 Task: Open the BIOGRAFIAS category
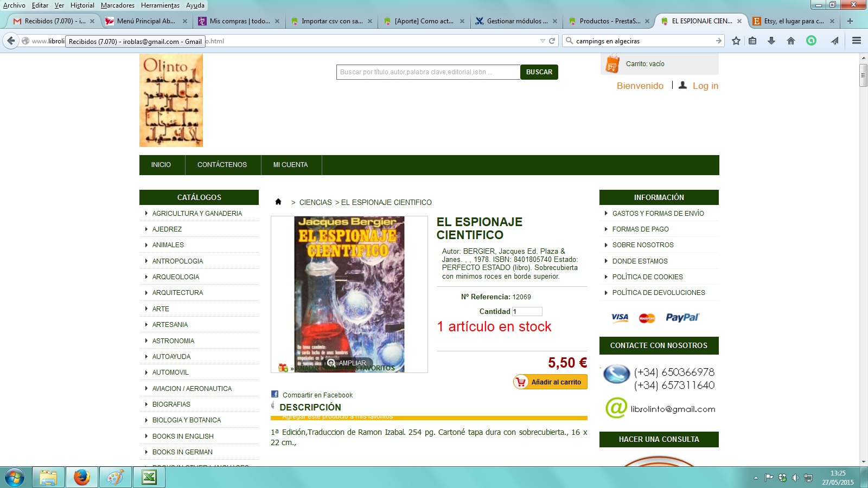(171, 404)
